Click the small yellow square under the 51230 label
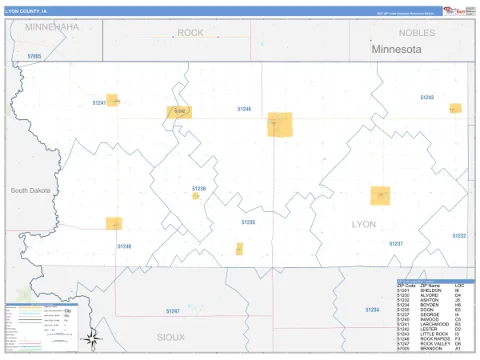The width and height of the screenshot is (480, 360). click(196, 196)
